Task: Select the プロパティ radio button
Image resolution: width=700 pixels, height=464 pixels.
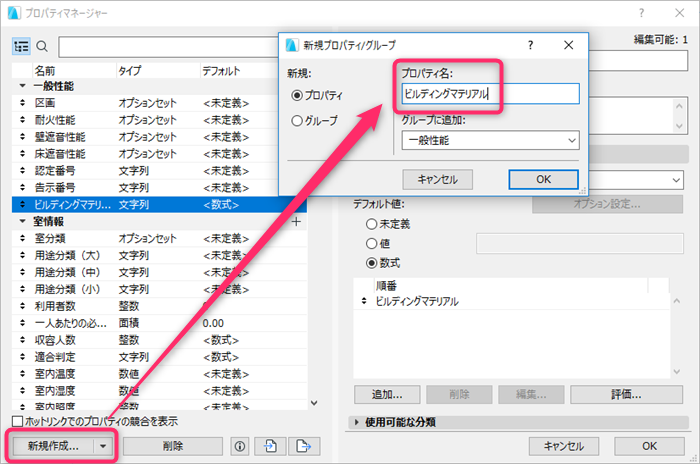Action: click(296, 95)
